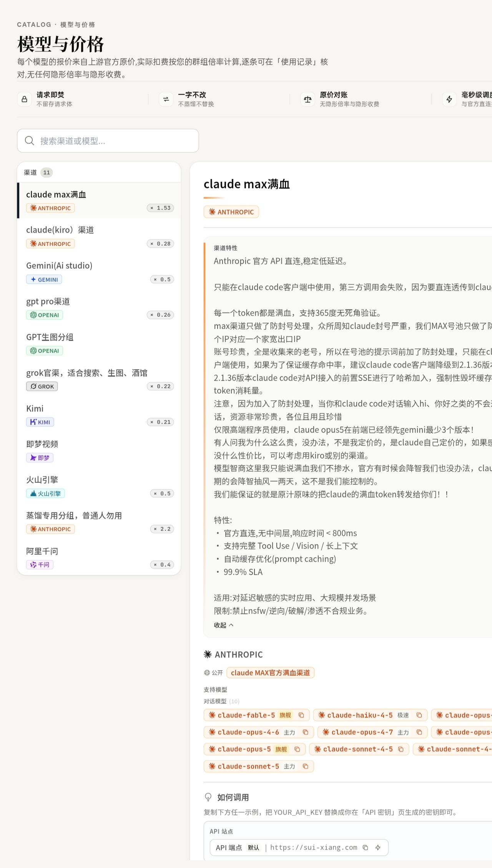Click the 即梦 provider badge
The image size is (492, 868).
click(40, 458)
